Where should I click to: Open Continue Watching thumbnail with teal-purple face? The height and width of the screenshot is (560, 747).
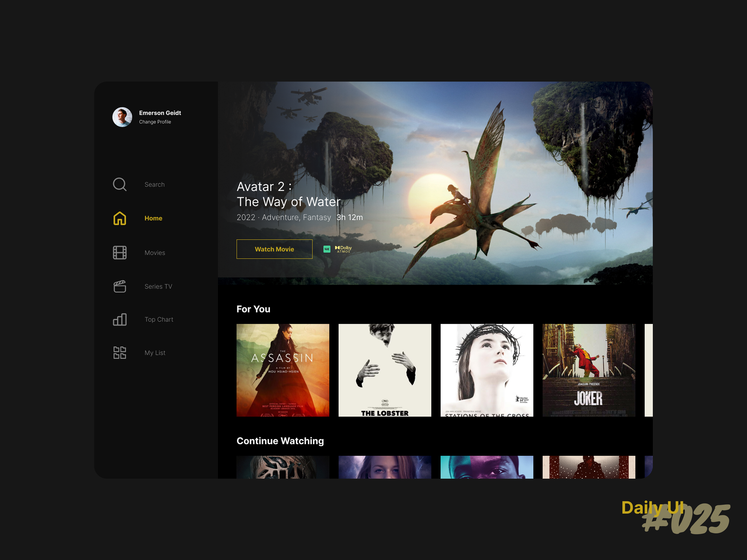point(487,467)
